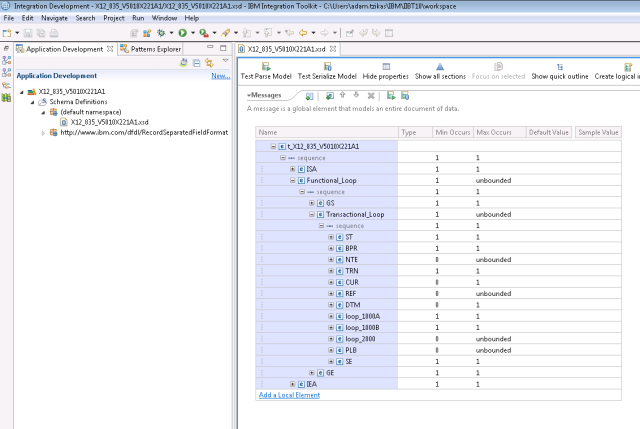The image size is (640, 429).
Task: Click the refresh icon in Application Development panel
Action: point(184,62)
